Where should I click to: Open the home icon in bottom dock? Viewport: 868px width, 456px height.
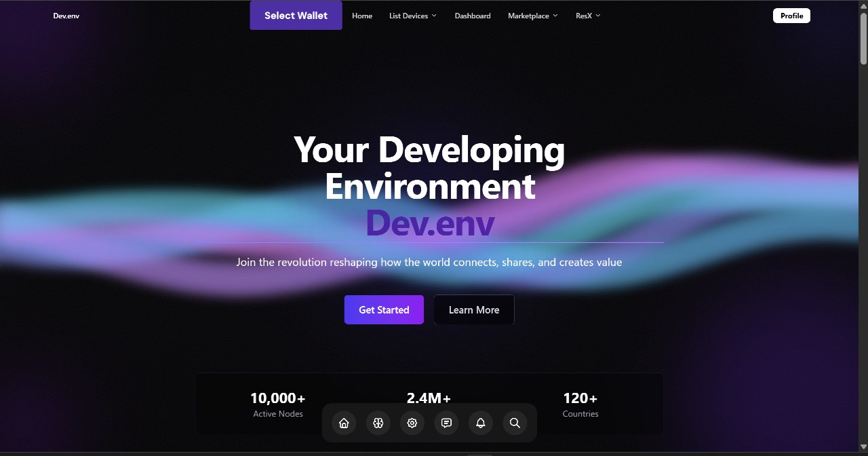coord(344,423)
